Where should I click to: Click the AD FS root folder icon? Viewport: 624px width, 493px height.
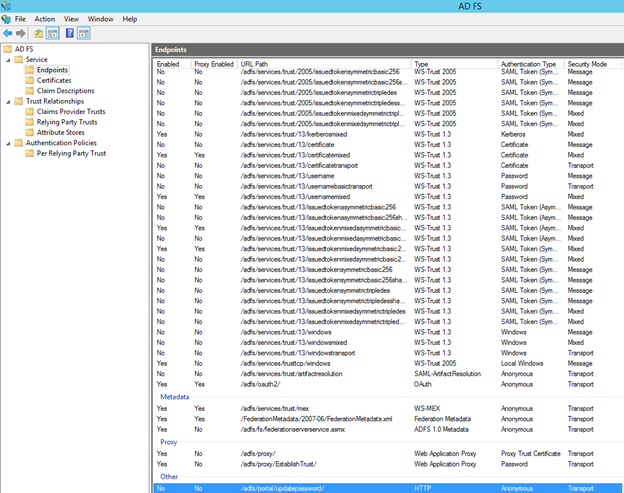point(8,49)
